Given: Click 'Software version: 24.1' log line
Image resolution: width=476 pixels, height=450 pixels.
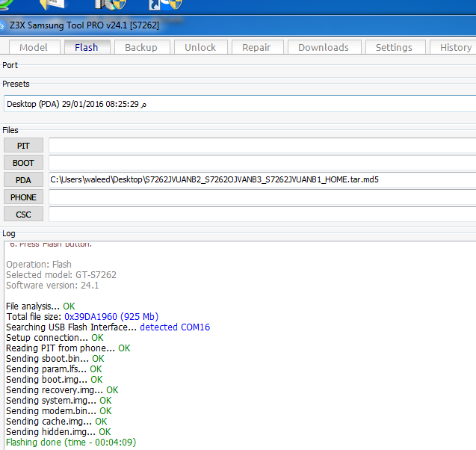Looking at the screenshot, I should point(52,286).
